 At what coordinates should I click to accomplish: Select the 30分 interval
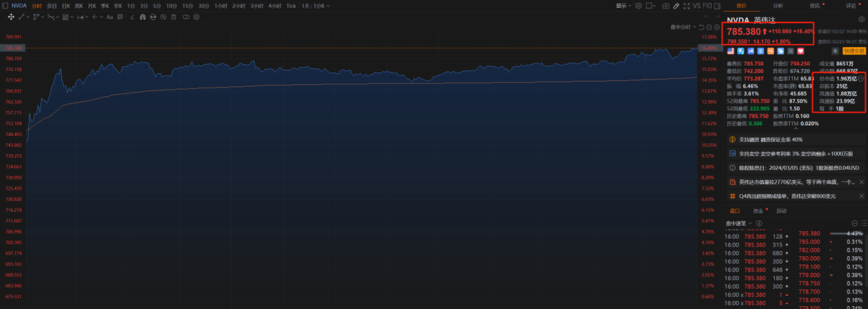(205, 6)
